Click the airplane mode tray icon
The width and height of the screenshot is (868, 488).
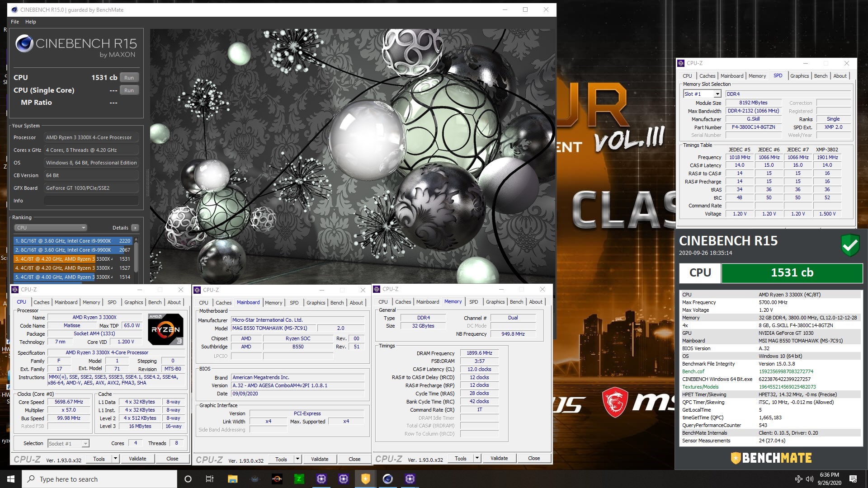coord(798,479)
